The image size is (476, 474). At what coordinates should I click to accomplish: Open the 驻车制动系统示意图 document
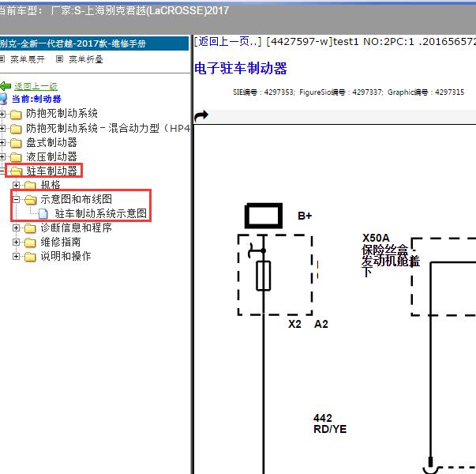pos(101,213)
